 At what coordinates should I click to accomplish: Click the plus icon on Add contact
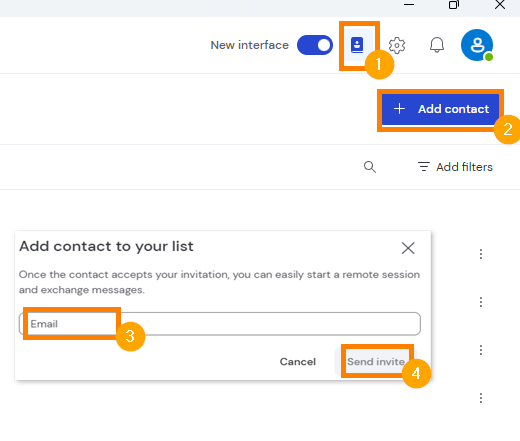[399, 109]
